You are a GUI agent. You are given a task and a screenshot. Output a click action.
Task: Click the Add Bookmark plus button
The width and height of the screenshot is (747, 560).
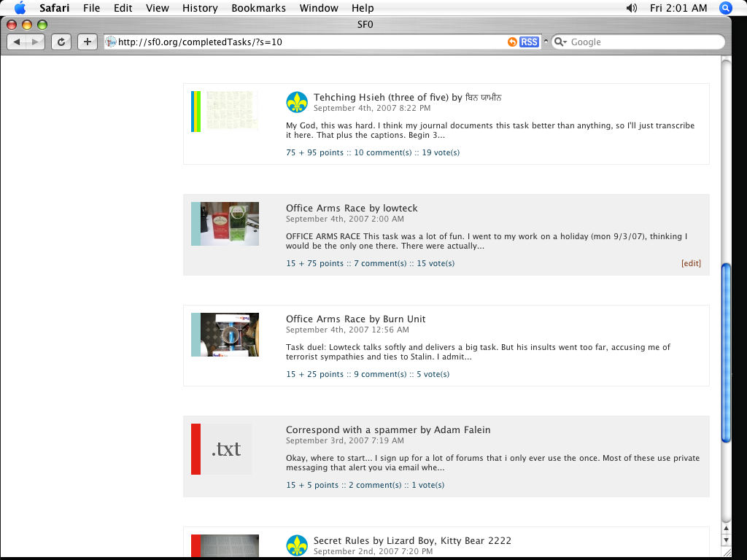pyautogui.click(x=87, y=42)
